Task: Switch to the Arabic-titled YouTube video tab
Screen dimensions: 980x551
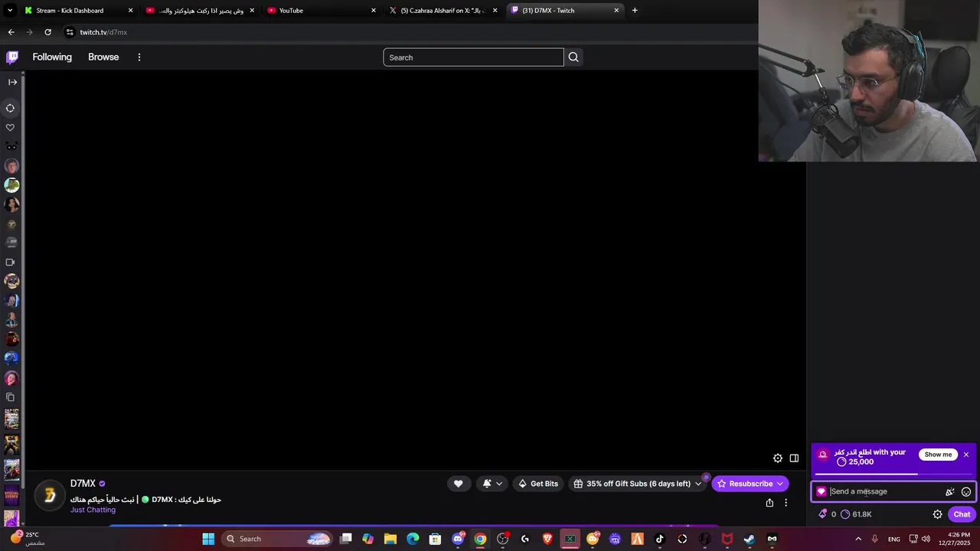Action: [199, 11]
